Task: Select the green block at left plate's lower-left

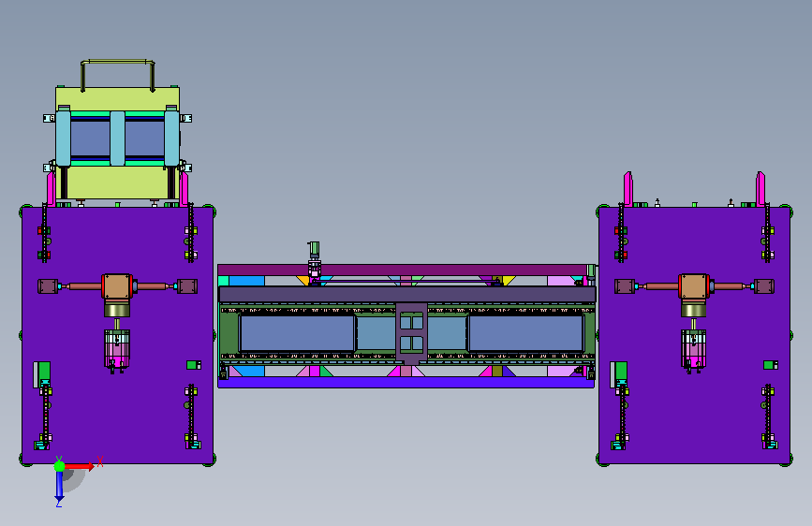Action: (x=43, y=371)
